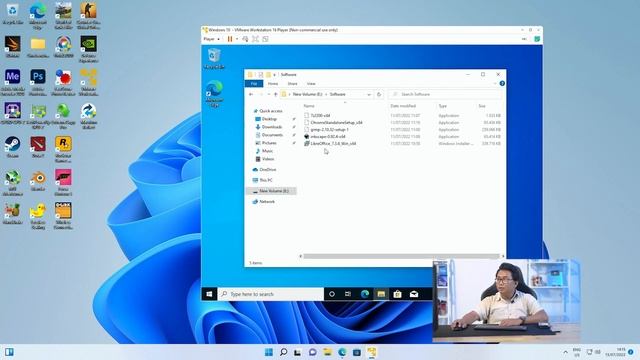Click the Explorer forward arrow
Image resolution: width=640 pixels, height=360 pixels.
[x=261, y=94]
